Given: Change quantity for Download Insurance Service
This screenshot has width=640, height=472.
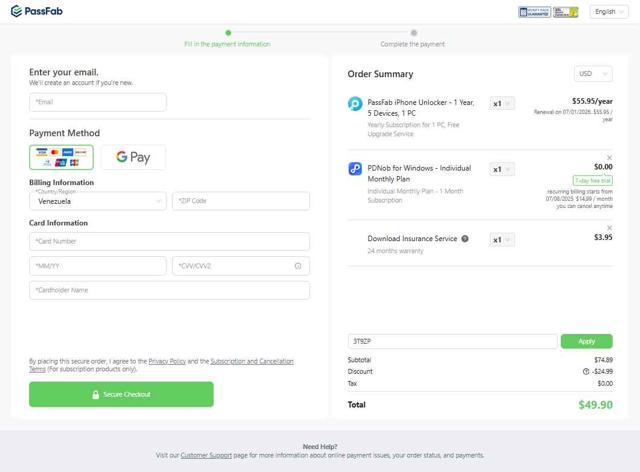Looking at the screenshot, I should [502, 240].
